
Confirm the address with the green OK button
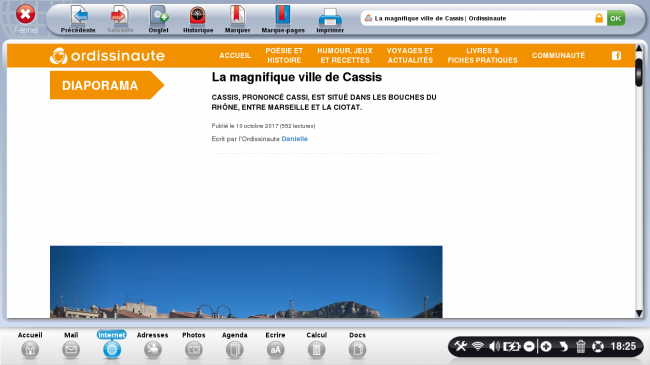click(x=616, y=18)
